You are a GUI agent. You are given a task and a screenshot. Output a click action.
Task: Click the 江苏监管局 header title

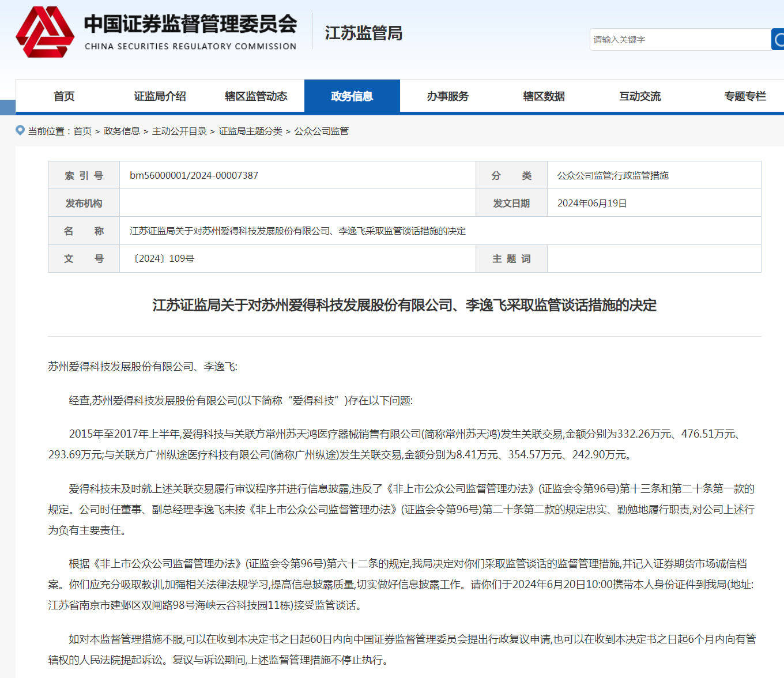click(x=363, y=33)
